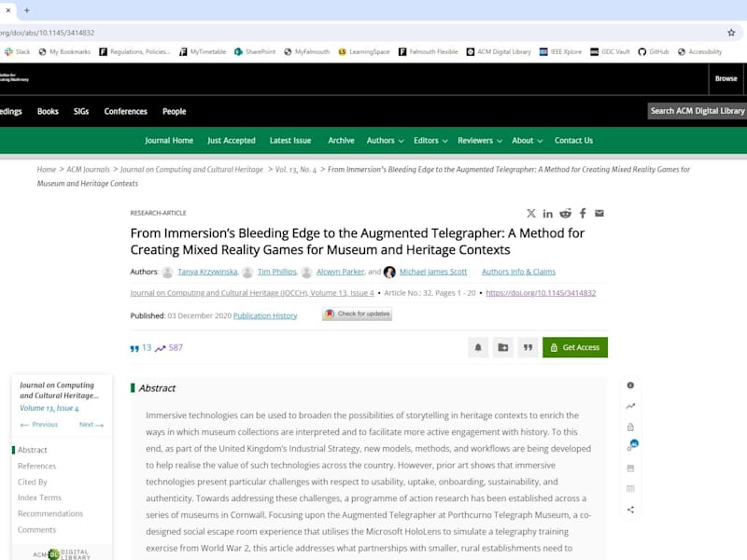Open IEEE Xplore bookmark
The height and width of the screenshot is (560, 747).
coord(561,51)
